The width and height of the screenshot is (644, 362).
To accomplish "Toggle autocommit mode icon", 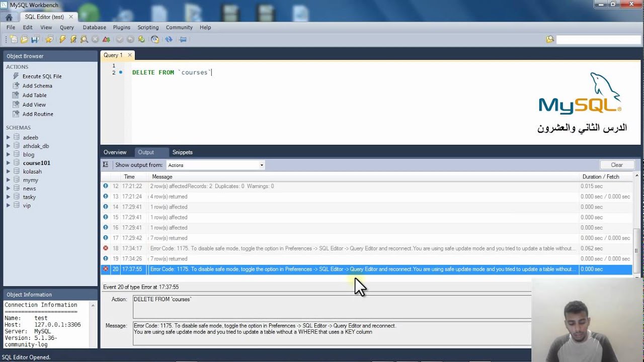I will pos(141,39).
